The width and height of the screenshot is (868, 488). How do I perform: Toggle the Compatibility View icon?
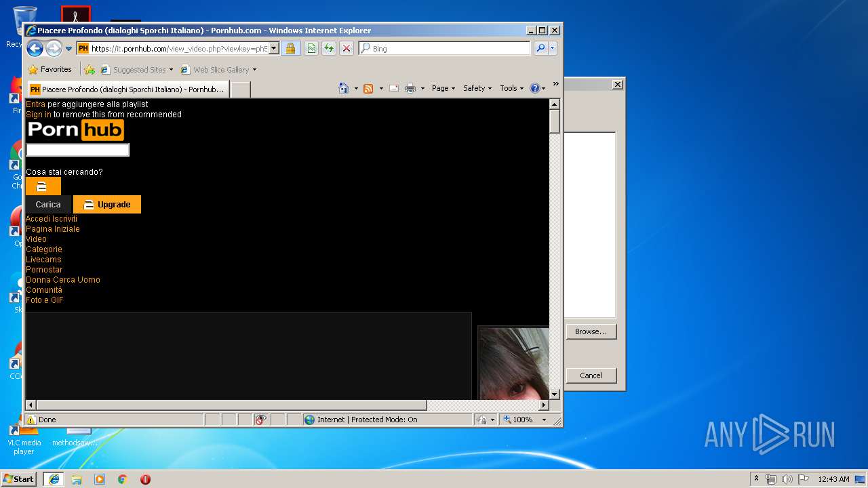pos(311,49)
